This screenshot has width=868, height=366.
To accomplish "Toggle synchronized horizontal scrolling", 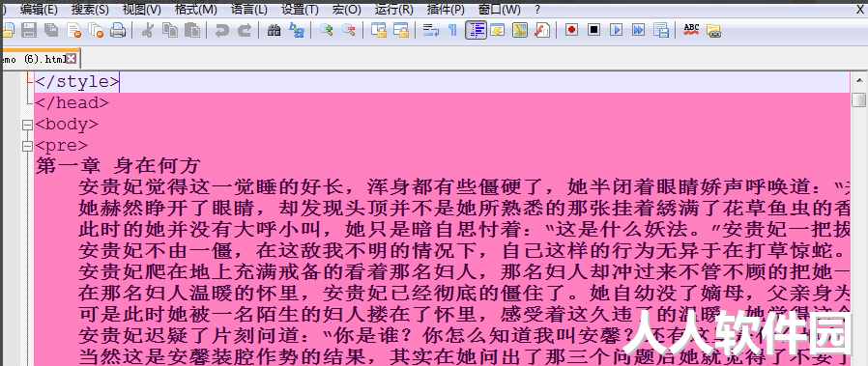I will (x=401, y=30).
